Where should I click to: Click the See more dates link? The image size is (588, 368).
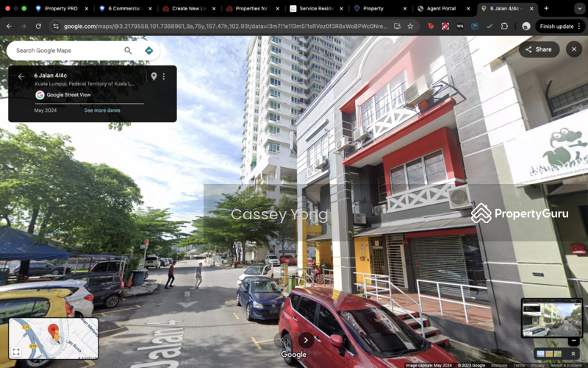102,110
